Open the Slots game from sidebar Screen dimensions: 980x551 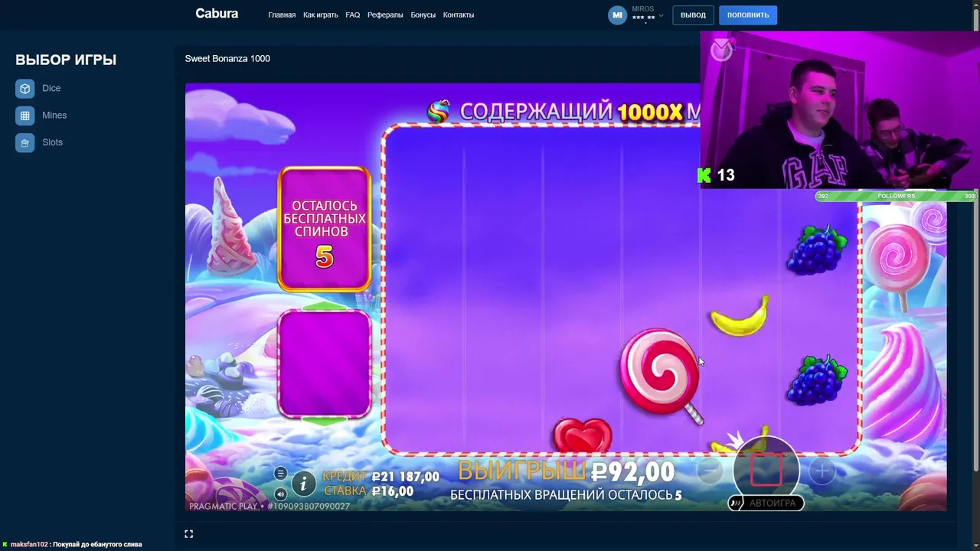pyautogui.click(x=39, y=142)
